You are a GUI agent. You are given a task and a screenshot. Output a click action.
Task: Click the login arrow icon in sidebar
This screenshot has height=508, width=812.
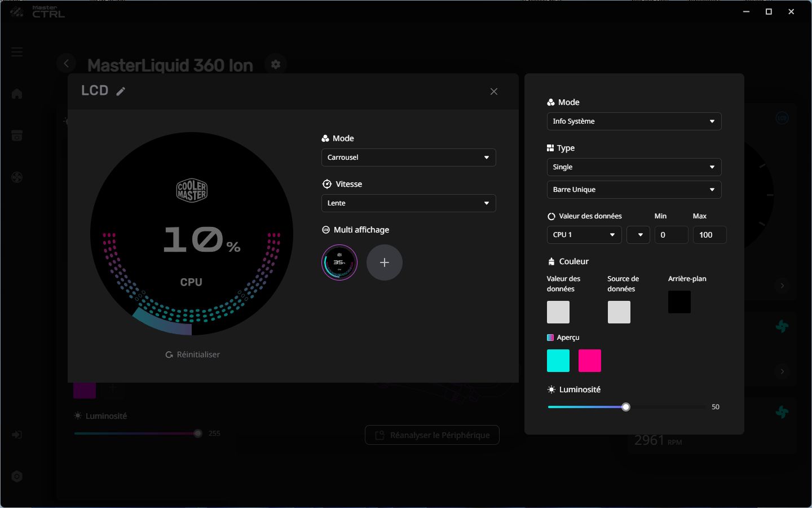coord(17,435)
